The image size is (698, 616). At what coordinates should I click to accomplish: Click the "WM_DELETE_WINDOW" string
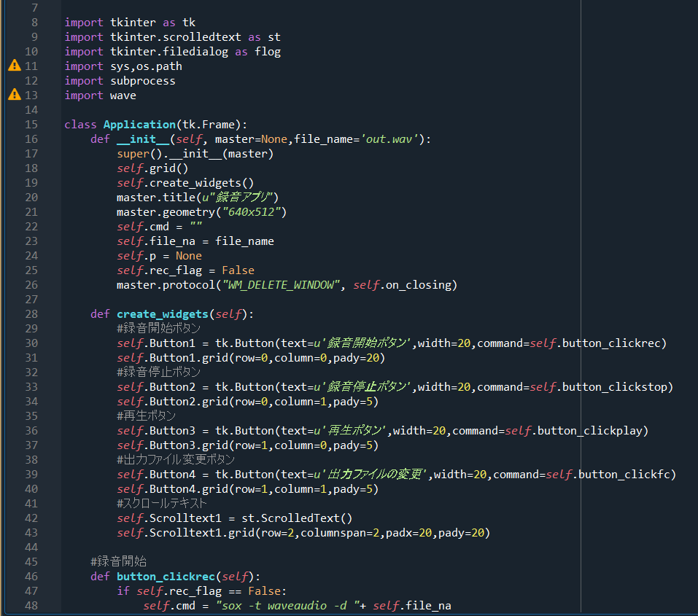coord(281,285)
